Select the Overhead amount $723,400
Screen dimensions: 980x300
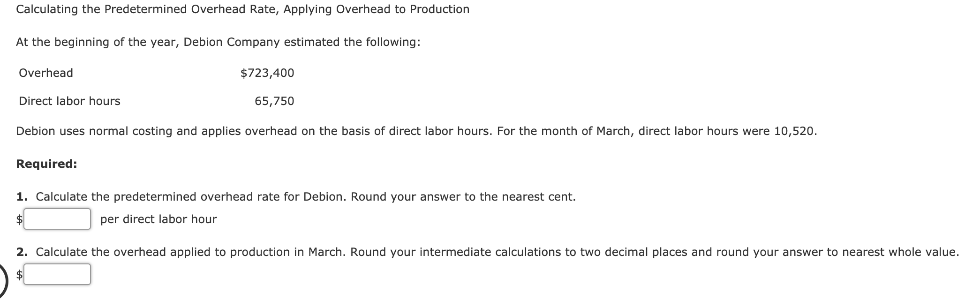point(267,73)
